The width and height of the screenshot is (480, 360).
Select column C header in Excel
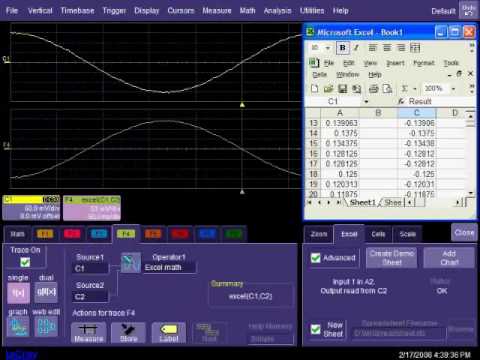417,113
